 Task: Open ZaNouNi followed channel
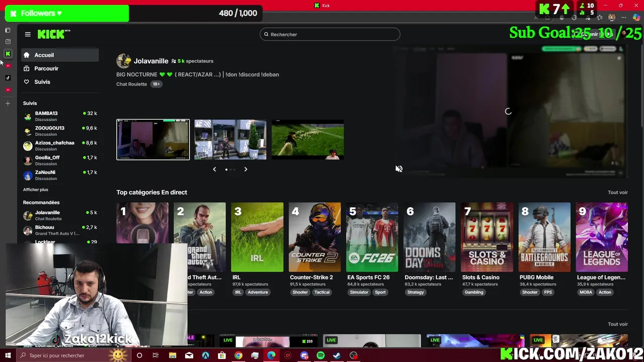[x=60, y=175]
